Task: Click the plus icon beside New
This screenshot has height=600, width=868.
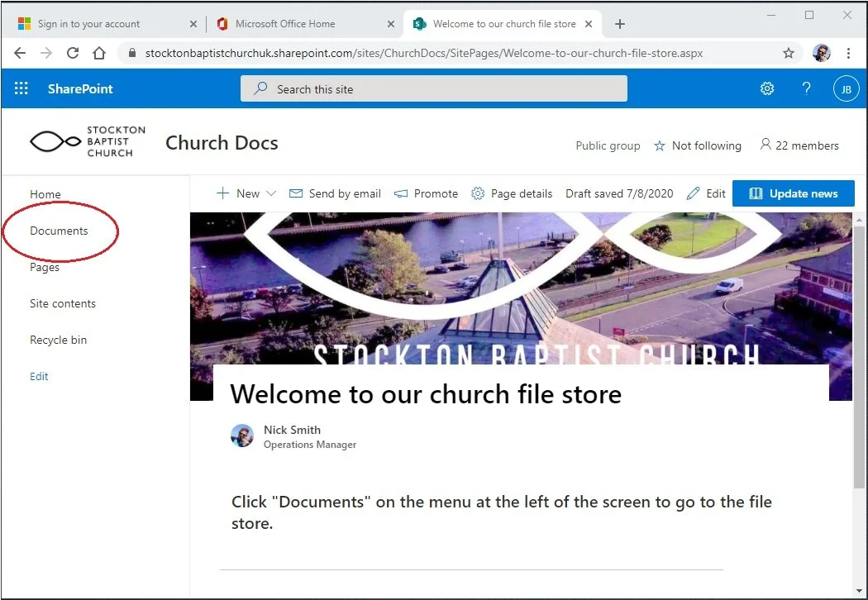Action: coord(222,193)
